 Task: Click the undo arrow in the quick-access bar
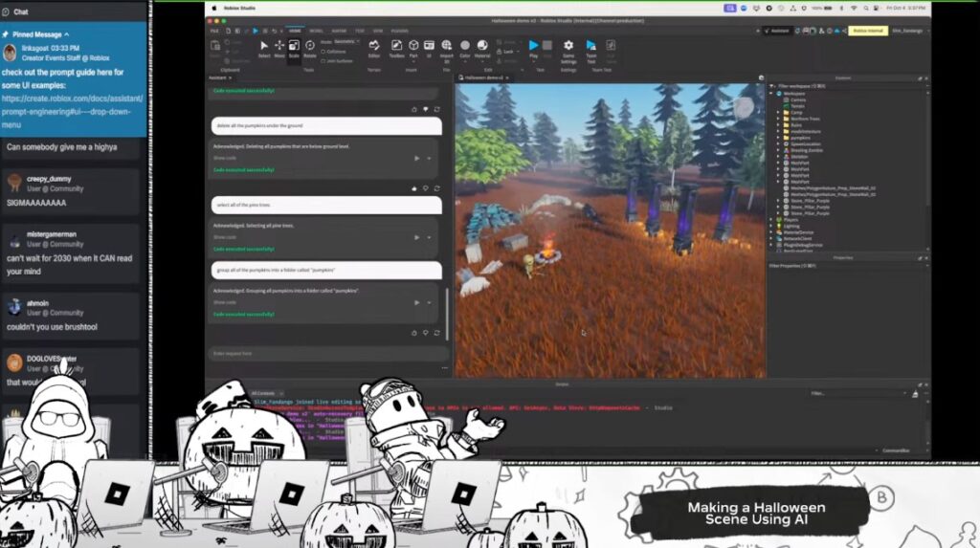(x=274, y=31)
